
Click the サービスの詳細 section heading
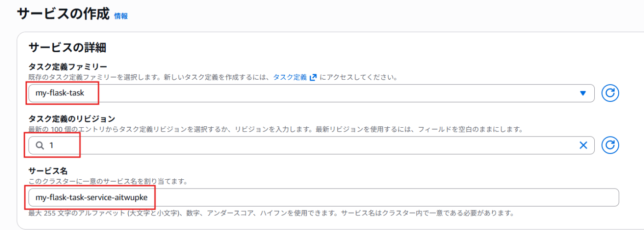(x=68, y=47)
